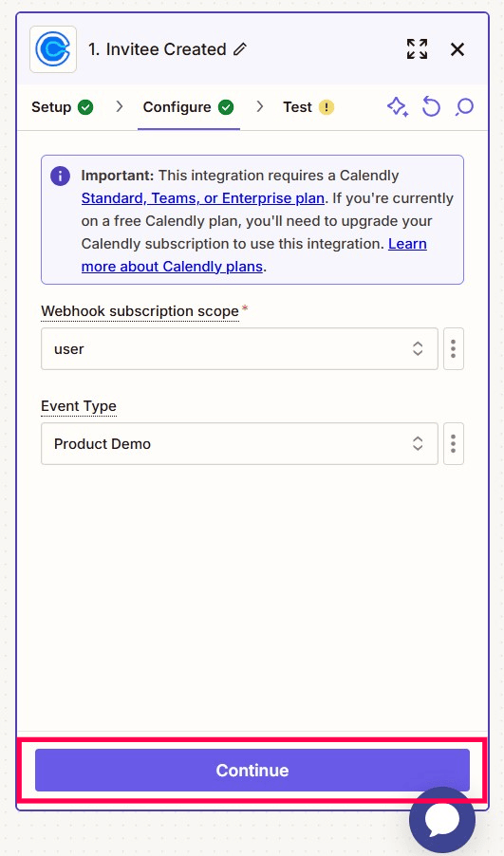
Task: Open the chat support bubble
Action: [442, 819]
